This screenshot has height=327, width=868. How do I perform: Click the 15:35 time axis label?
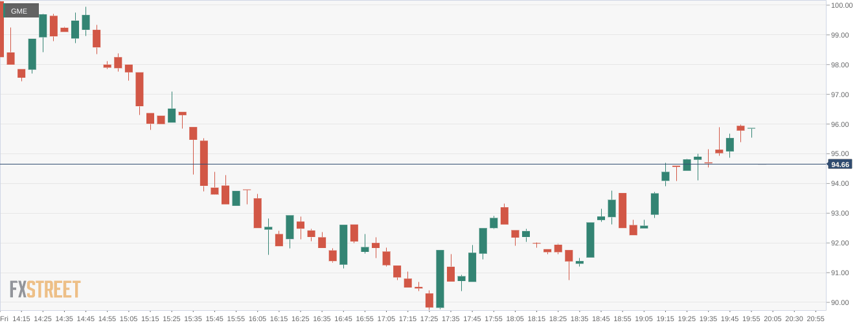[x=193, y=319]
